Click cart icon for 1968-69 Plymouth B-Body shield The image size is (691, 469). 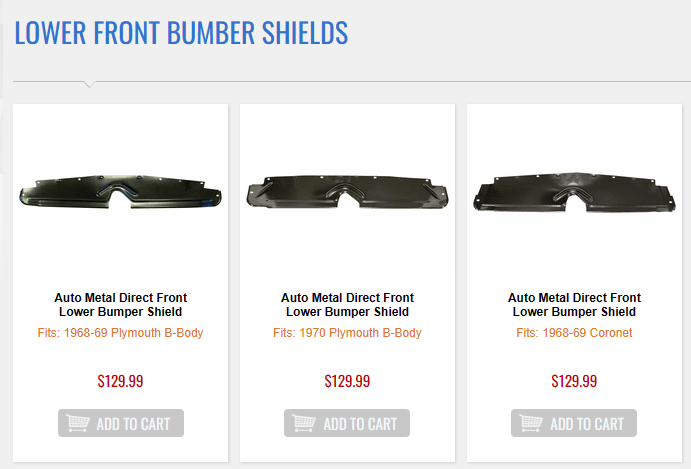pos(77,424)
